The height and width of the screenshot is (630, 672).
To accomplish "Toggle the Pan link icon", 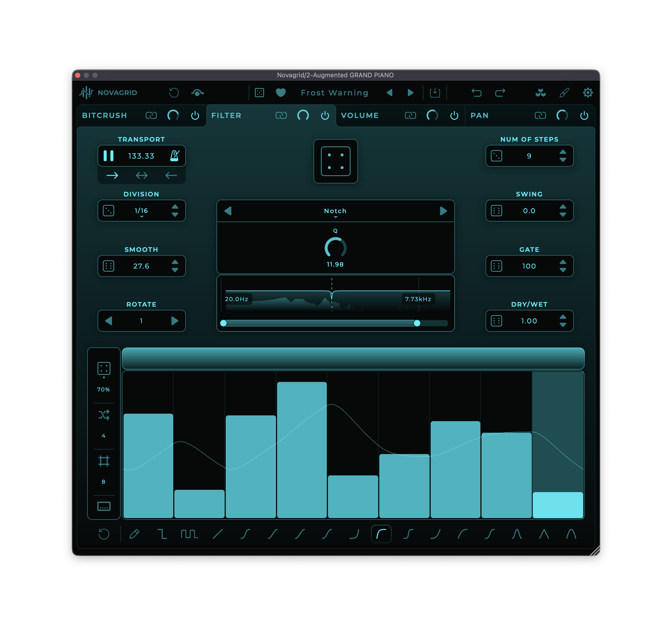I will 540,115.
